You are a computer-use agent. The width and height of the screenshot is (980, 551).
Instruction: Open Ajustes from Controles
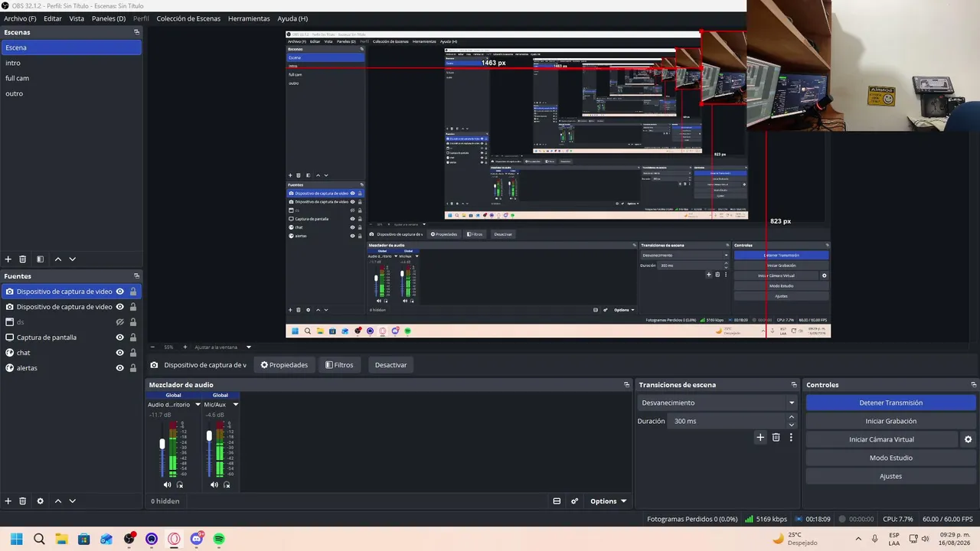[891, 476]
